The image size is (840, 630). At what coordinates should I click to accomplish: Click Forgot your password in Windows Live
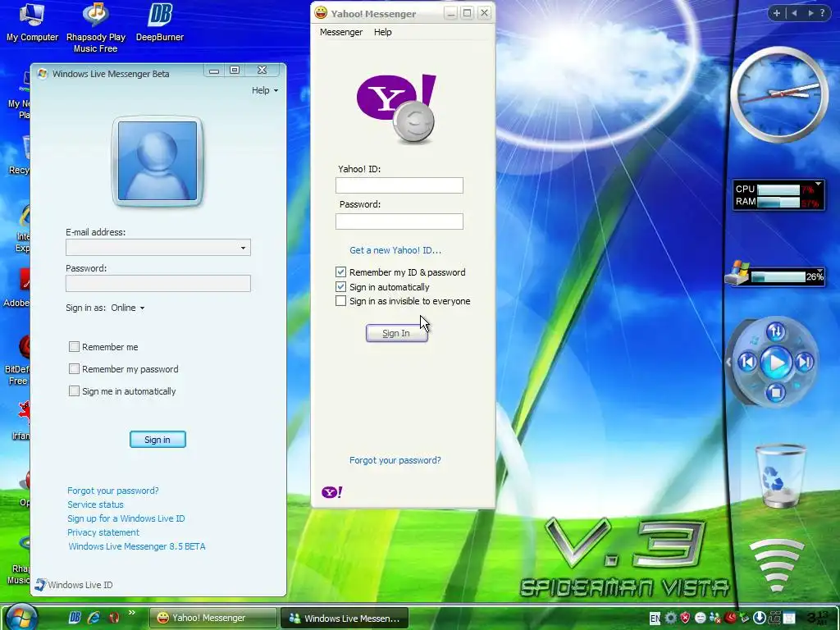(113, 491)
